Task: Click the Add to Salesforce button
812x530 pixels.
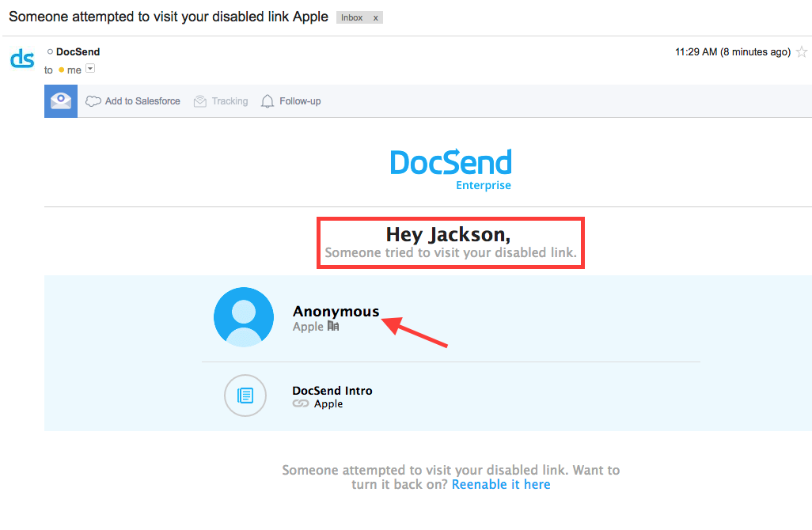Action: tap(133, 101)
